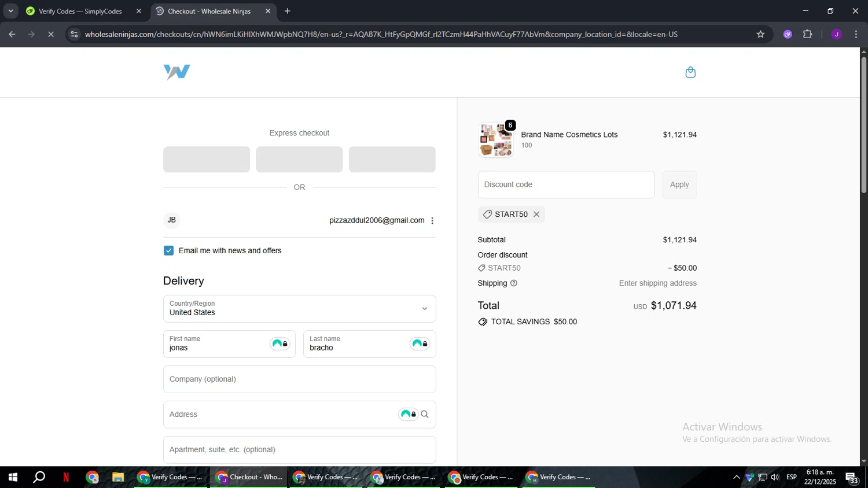Open the notification center icon
This screenshot has width=868, height=488.
(852, 478)
